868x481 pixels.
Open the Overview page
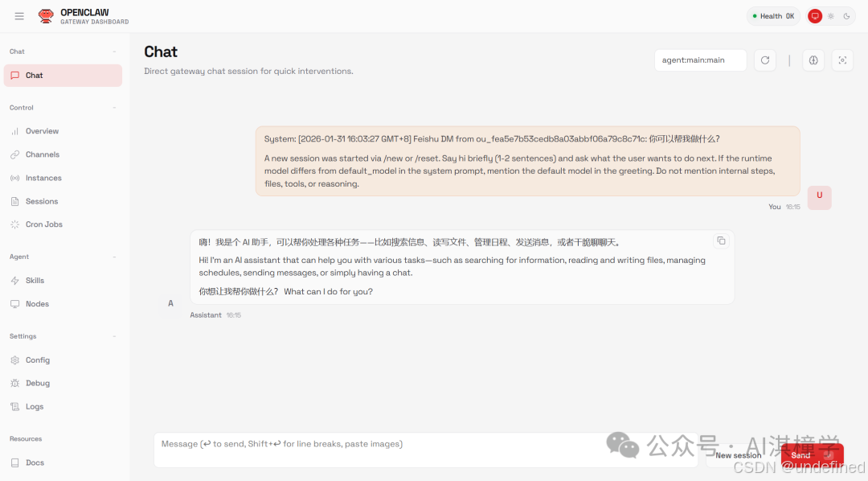pos(63,131)
